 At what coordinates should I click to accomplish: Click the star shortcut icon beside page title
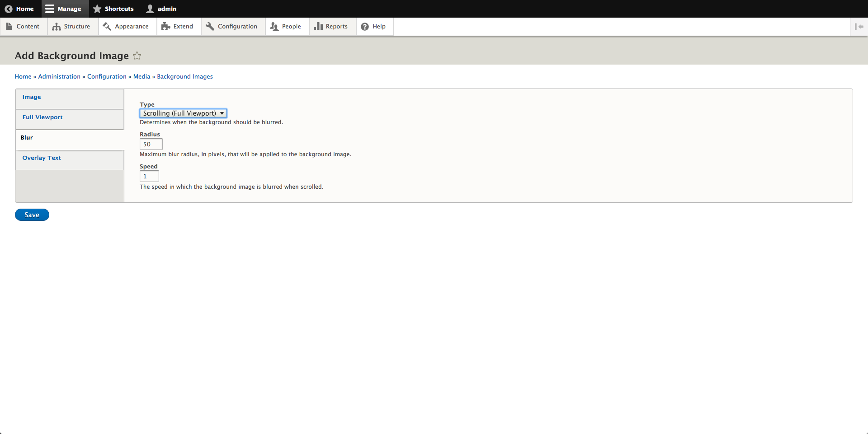(x=137, y=56)
